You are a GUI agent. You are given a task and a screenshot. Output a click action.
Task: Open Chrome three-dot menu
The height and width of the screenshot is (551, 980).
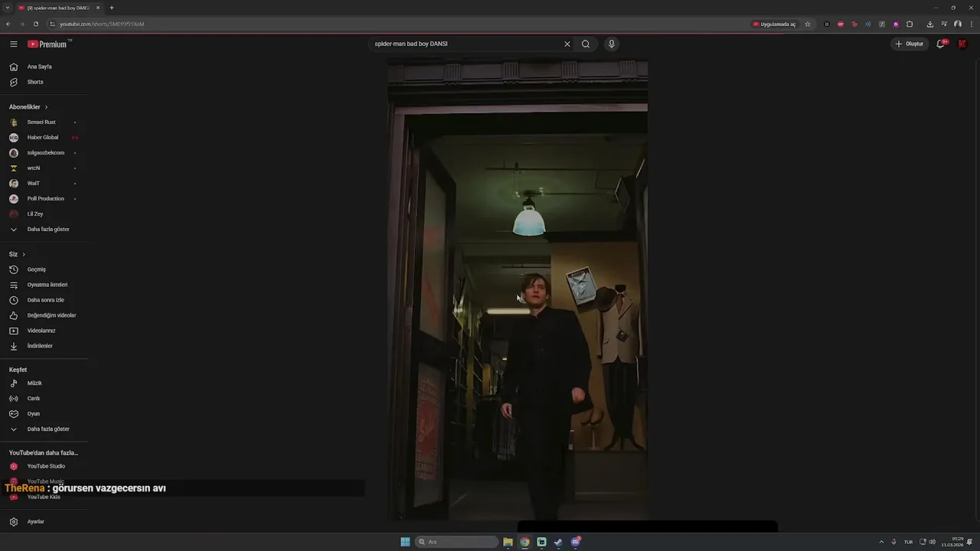click(x=972, y=24)
